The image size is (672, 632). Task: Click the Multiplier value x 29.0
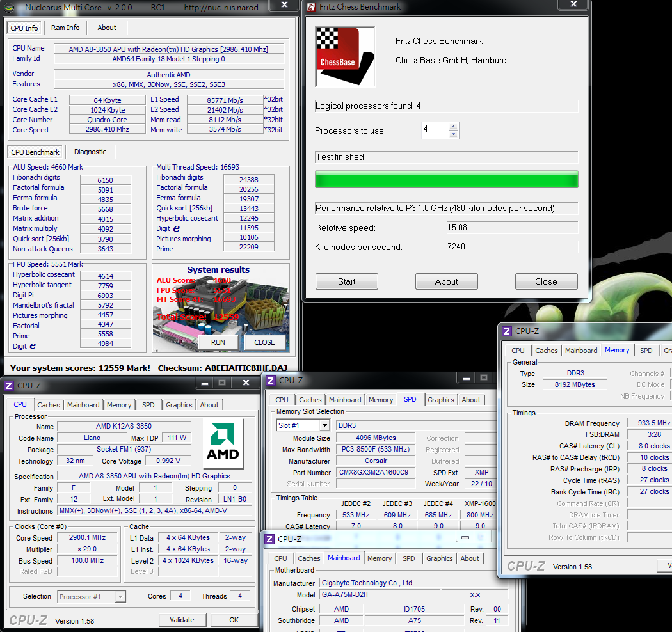87,549
